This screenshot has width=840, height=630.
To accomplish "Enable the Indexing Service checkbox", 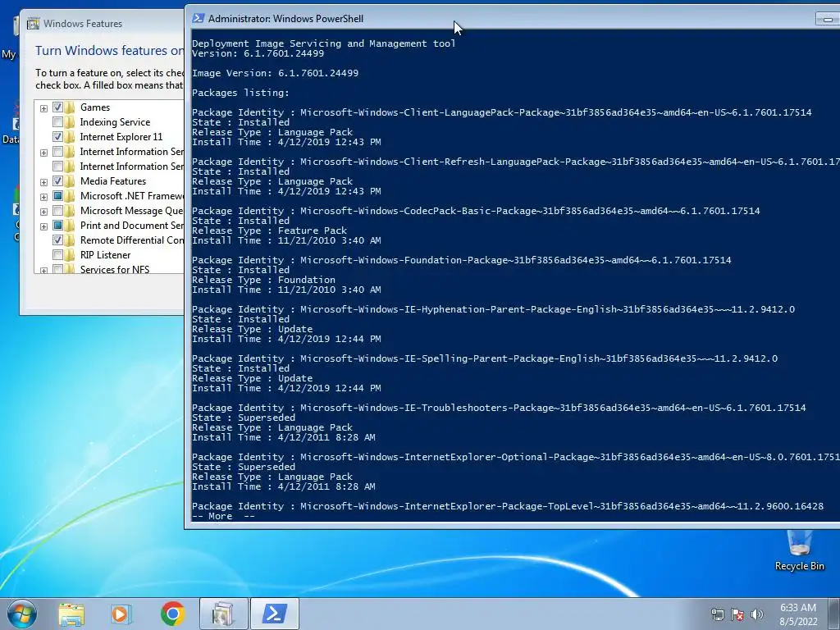I will point(57,122).
